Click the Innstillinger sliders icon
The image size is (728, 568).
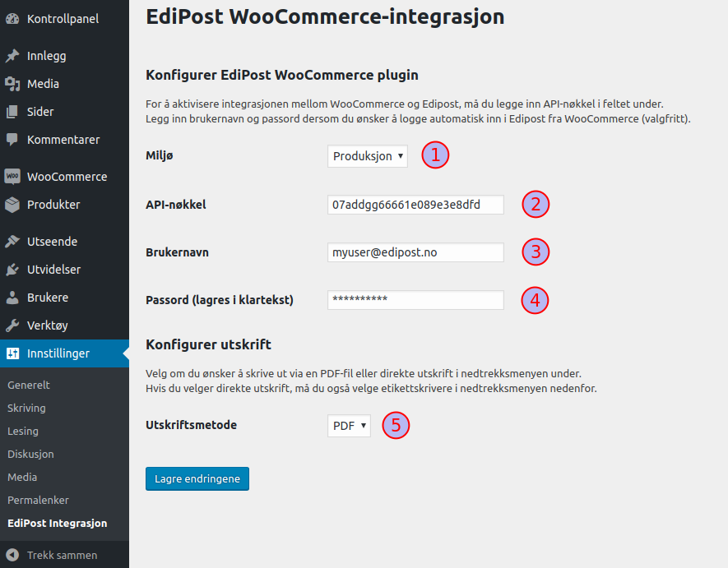pyautogui.click(x=12, y=353)
